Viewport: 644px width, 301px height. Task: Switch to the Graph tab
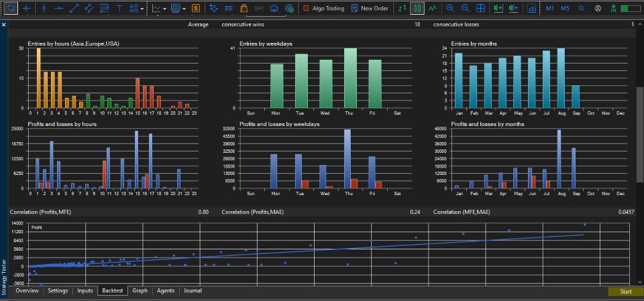pyautogui.click(x=140, y=291)
